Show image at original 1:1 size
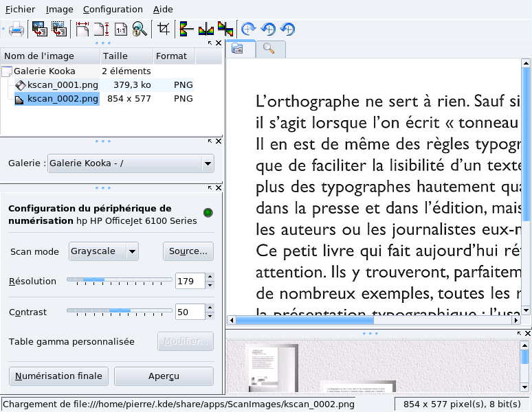The width and height of the screenshot is (532, 412). 121,29
